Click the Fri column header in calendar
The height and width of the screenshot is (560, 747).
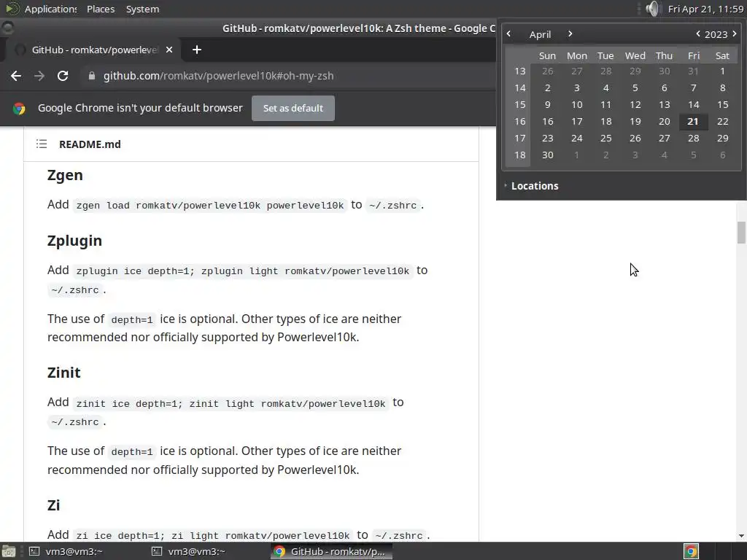pyautogui.click(x=693, y=55)
